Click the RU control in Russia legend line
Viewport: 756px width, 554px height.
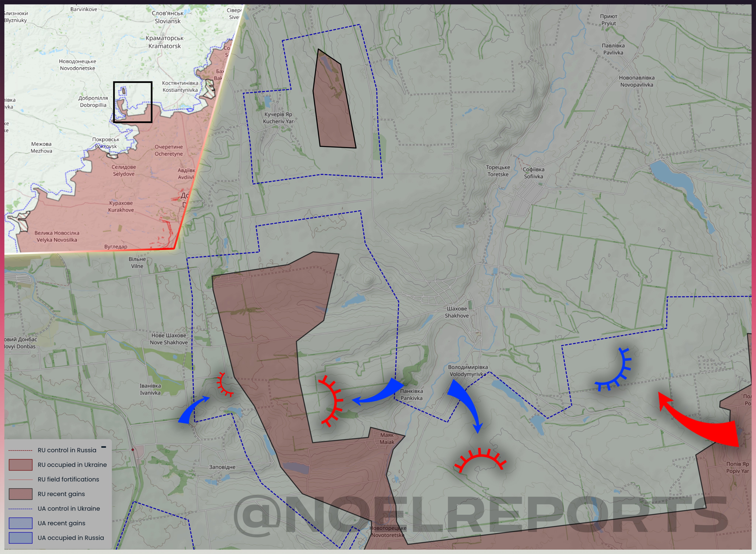[20, 450]
